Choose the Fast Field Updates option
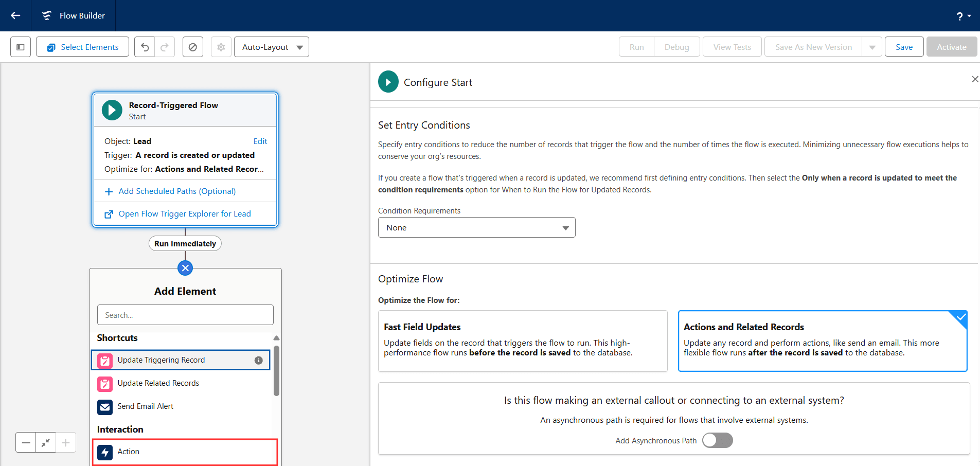This screenshot has width=980, height=466. tap(523, 340)
